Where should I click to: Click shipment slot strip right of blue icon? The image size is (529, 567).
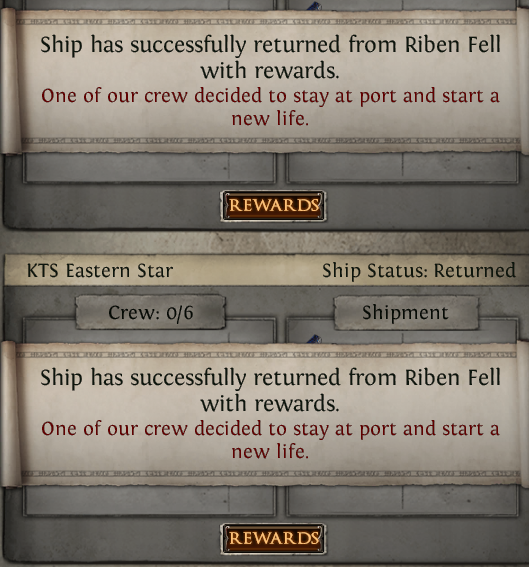419,337
